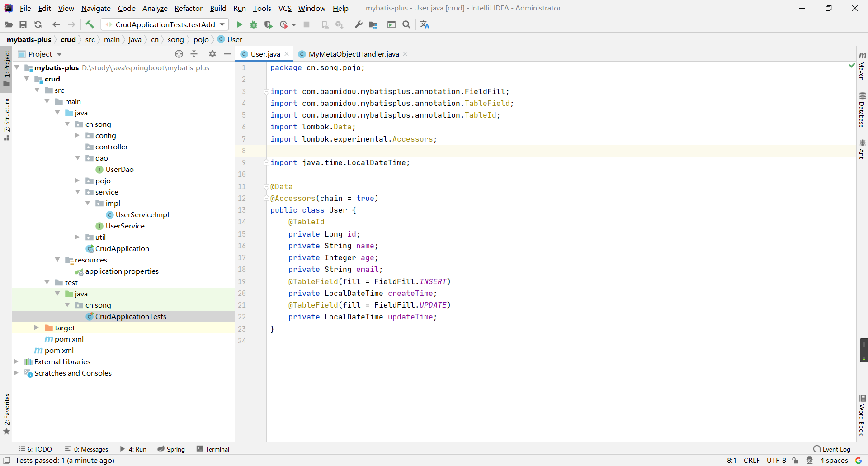Expand Scratches and Consoles node
The height and width of the screenshot is (466, 868).
(16, 373)
